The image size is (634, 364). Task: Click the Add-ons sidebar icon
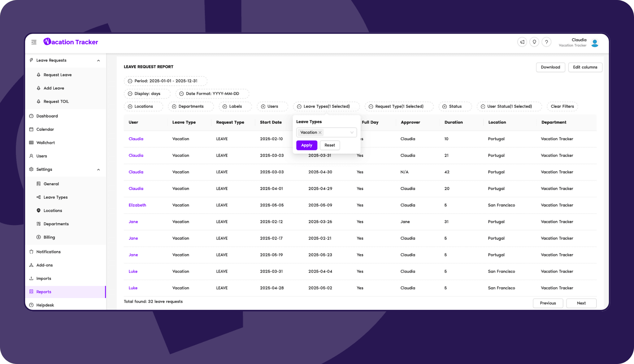tap(32, 265)
